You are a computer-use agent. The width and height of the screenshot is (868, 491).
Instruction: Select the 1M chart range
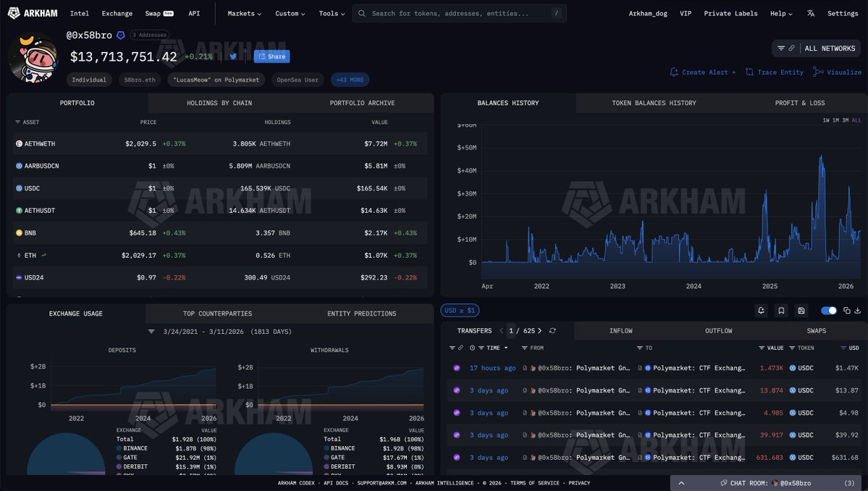(x=836, y=120)
